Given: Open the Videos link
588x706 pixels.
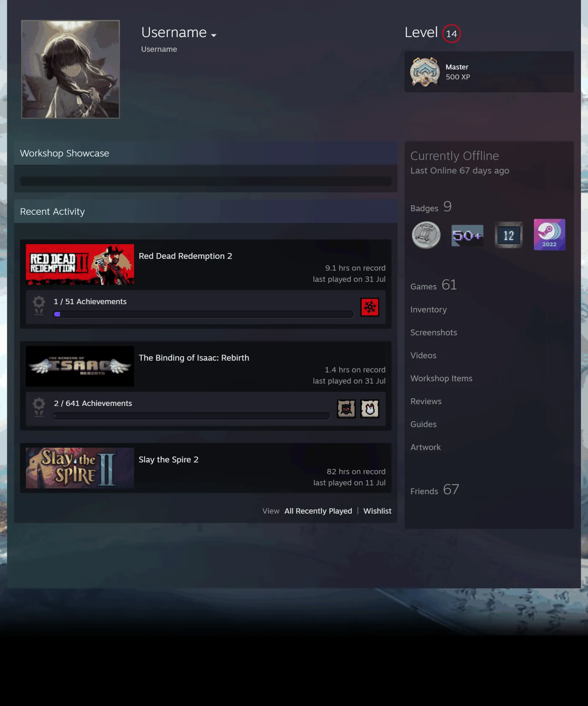Looking at the screenshot, I should coord(423,356).
